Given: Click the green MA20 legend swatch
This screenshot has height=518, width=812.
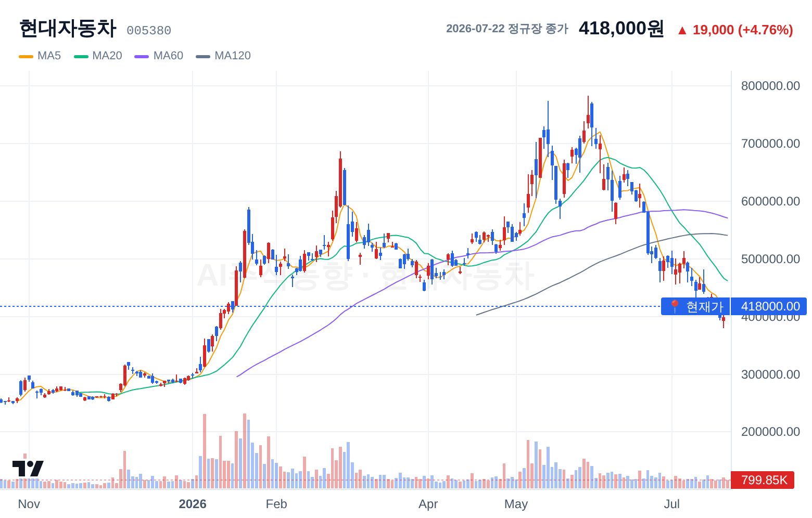Looking at the screenshot, I should 81,56.
